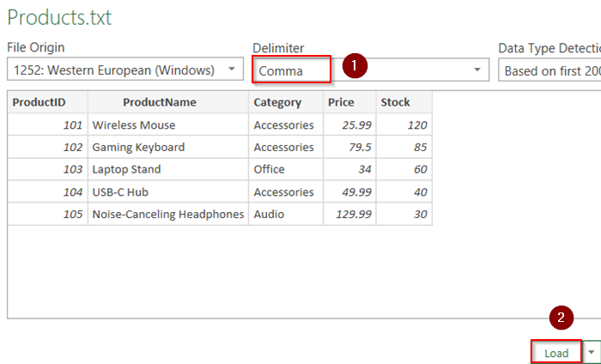The image size is (601, 364).
Task: Click the Laptop Stand cell
Action: [168, 169]
